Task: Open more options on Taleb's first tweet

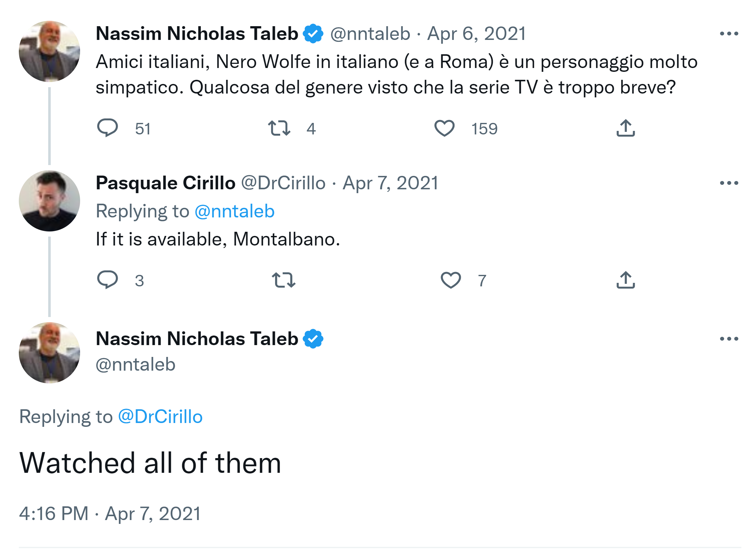Action: click(729, 34)
